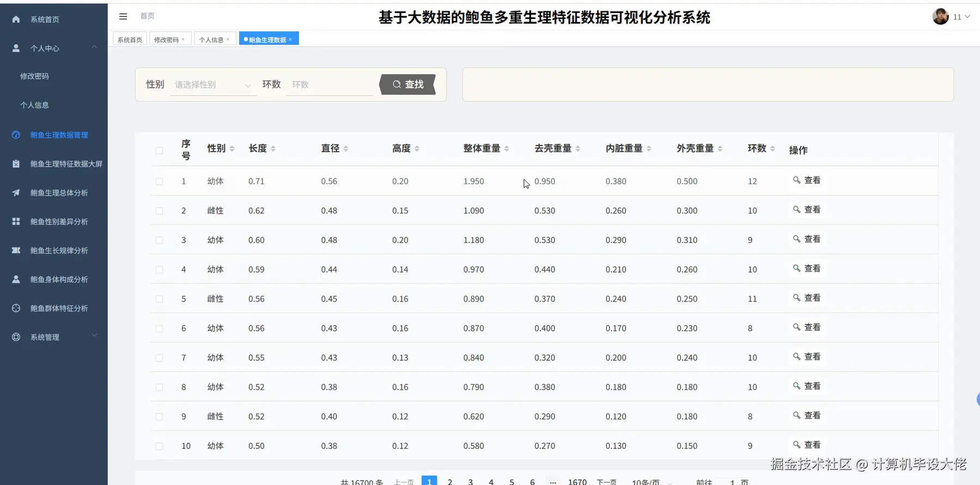Click the icon beside 鲍鱼群体特征分析
This screenshot has height=485, width=980.
pos(16,308)
